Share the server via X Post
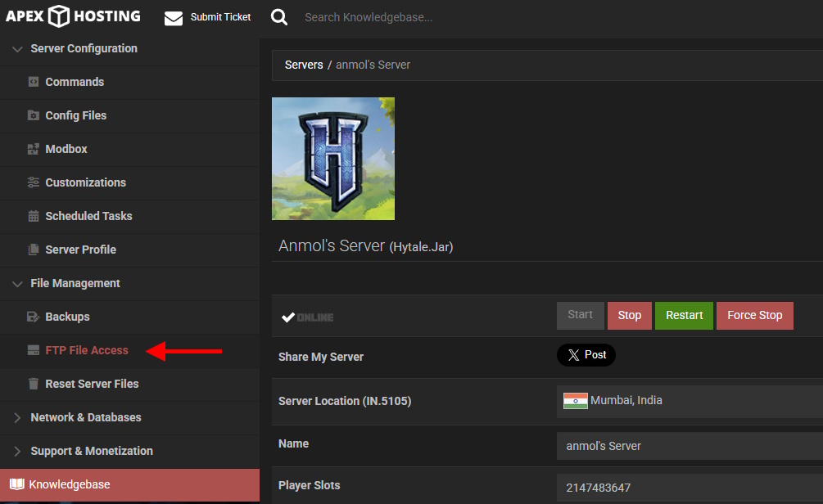823x504 pixels. tap(586, 355)
